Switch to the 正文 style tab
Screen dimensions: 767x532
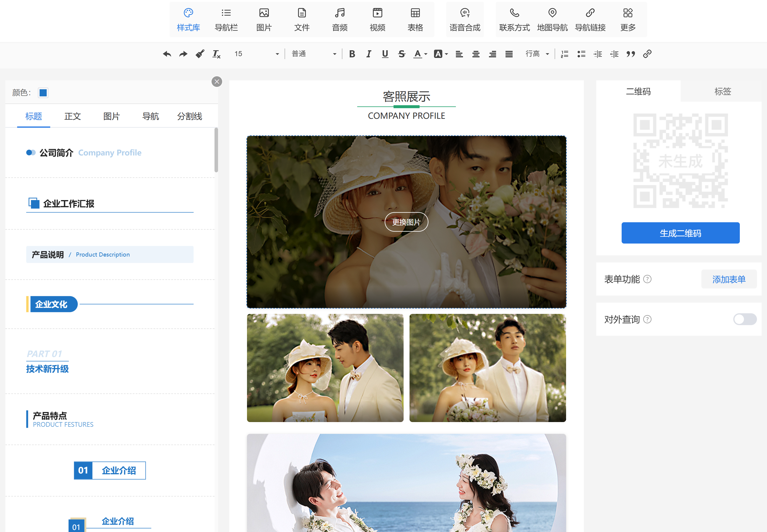[x=73, y=116]
